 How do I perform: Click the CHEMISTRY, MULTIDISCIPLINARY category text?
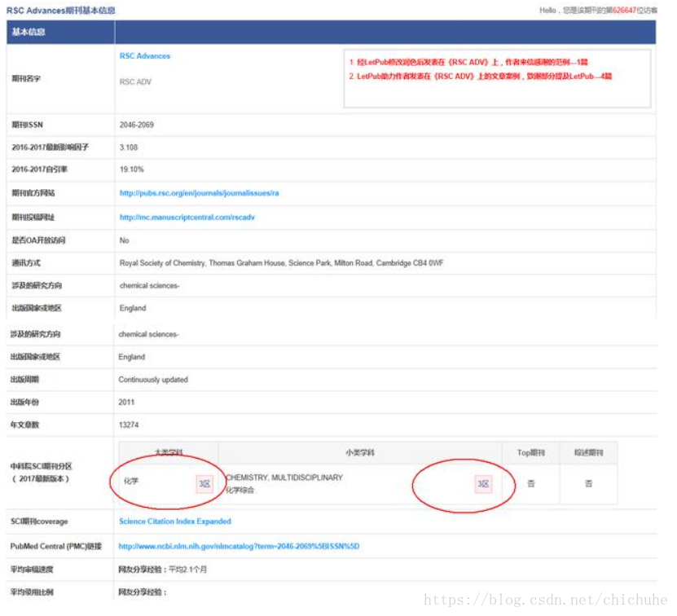[x=284, y=477]
